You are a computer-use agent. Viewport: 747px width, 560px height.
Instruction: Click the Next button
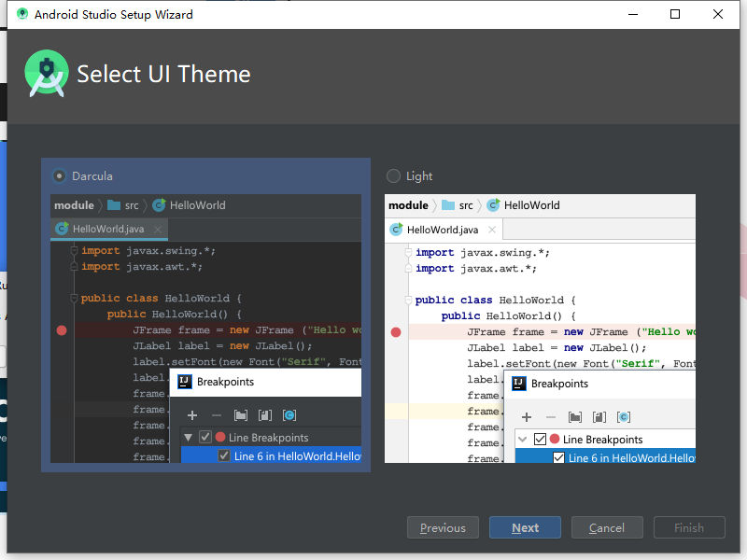tap(525, 527)
